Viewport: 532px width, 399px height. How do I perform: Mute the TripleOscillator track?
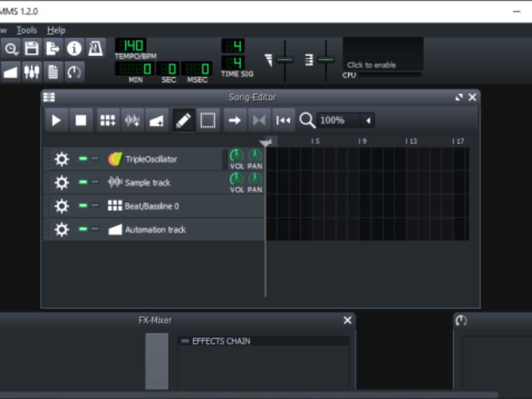(x=83, y=159)
